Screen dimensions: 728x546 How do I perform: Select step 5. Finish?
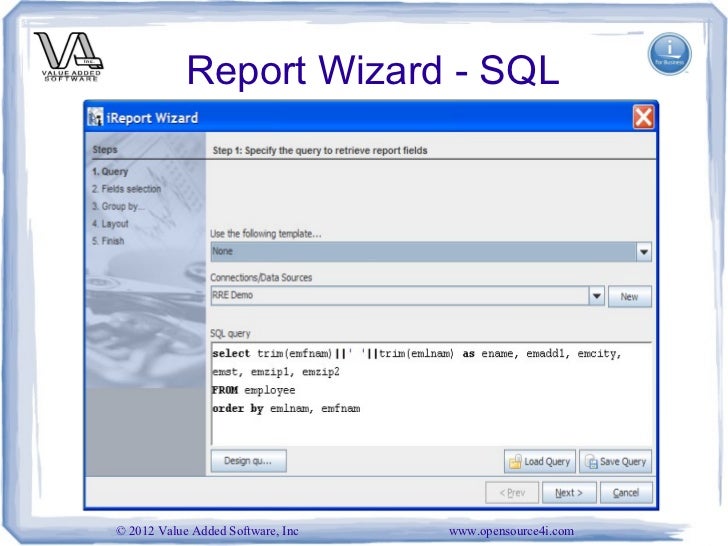click(108, 241)
